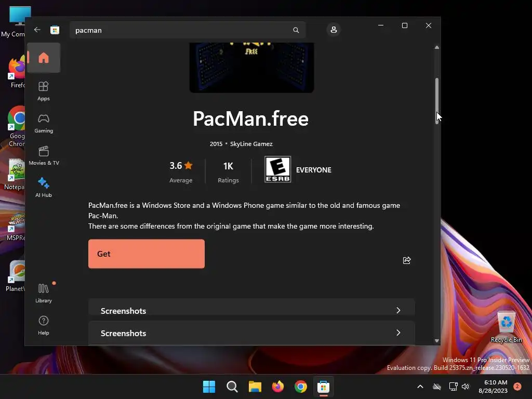Expand the first Screenshots section chevron
The width and height of the screenshot is (532, 399).
click(398, 310)
